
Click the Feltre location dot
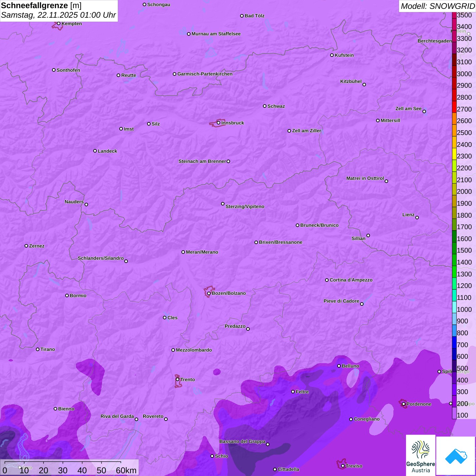[293, 392]
